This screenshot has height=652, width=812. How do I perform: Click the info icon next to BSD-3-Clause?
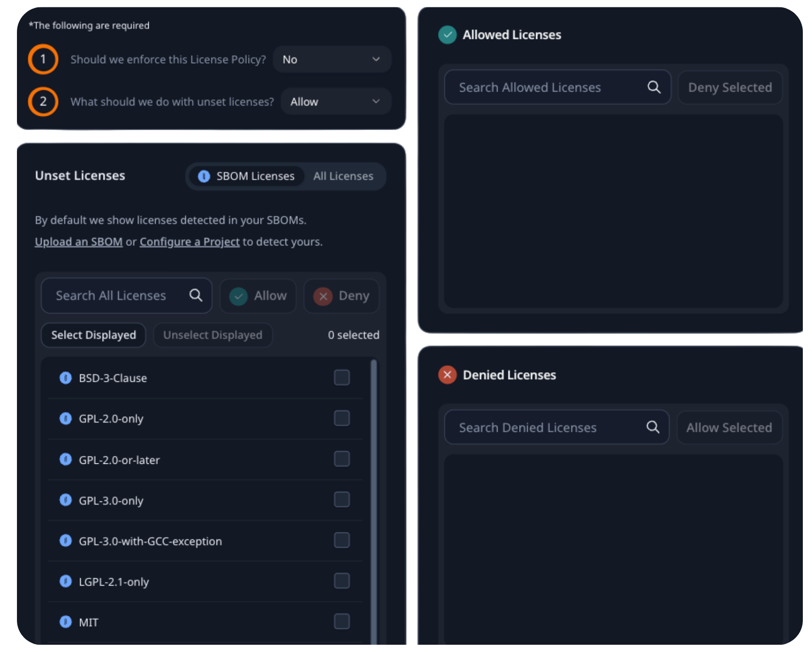click(x=65, y=378)
